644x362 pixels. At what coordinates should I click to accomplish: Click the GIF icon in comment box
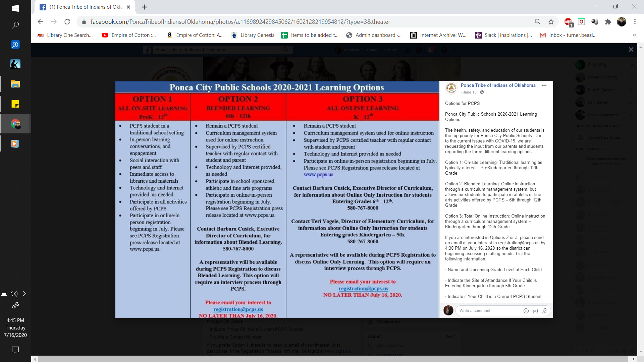point(535,311)
